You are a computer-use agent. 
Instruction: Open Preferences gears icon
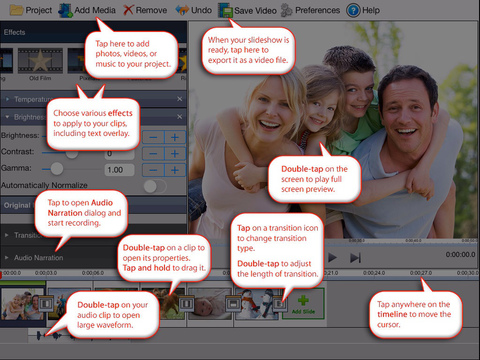286,10
